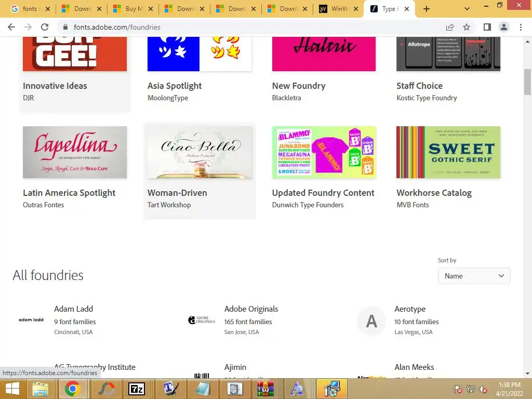This screenshot has width=532, height=399.
Task: Switch to the first Microsoft Download tab
Action: [x=82, y=9]
